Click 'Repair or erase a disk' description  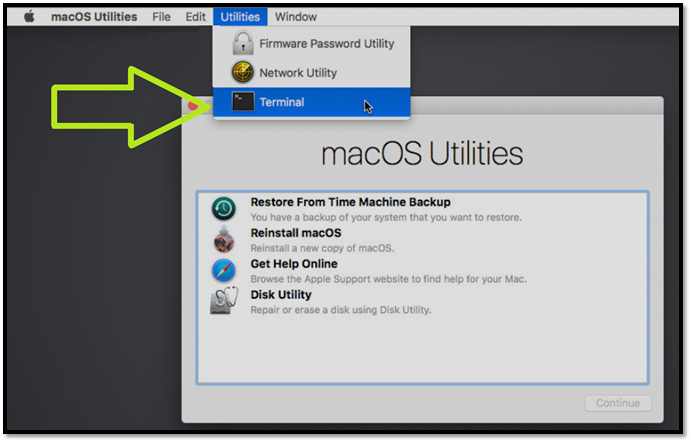(x=341, y=310)
